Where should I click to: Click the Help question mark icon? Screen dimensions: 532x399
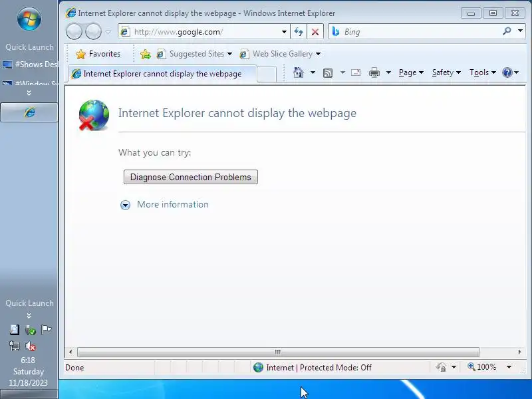(x=507, y=72)
